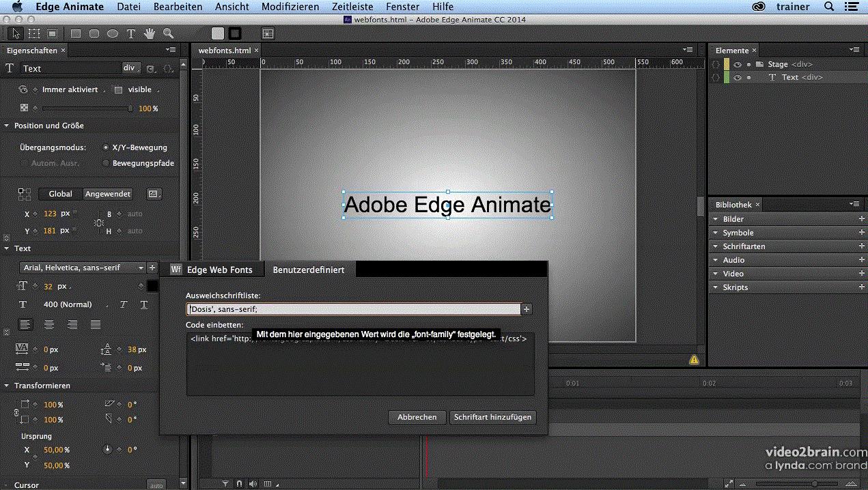Collapse the Position und Größe section
The height and width of the screenshot is (490, 868).
tap(7, 126)
